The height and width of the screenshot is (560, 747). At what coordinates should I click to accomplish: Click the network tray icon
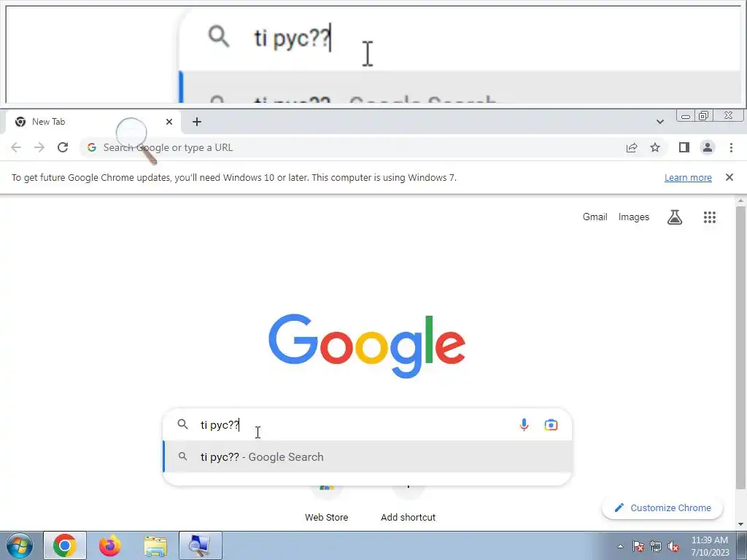[x=656, y=546]
